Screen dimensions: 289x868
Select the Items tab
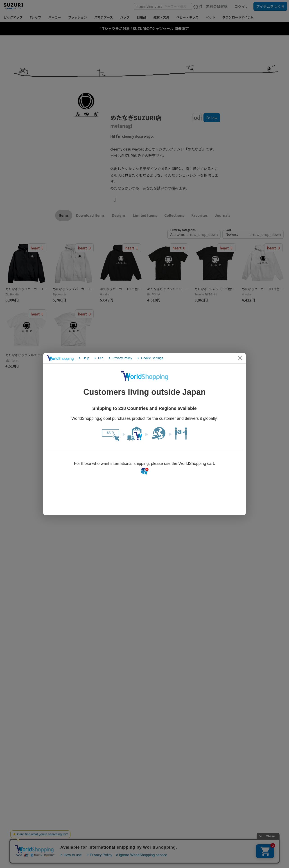click(x=64, y=215)
